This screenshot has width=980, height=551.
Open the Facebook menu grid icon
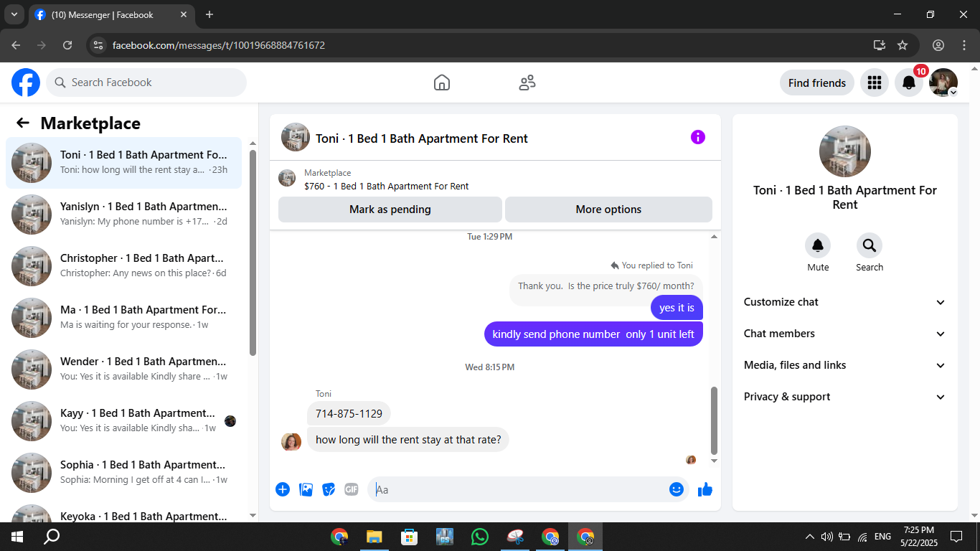(875, 83)
